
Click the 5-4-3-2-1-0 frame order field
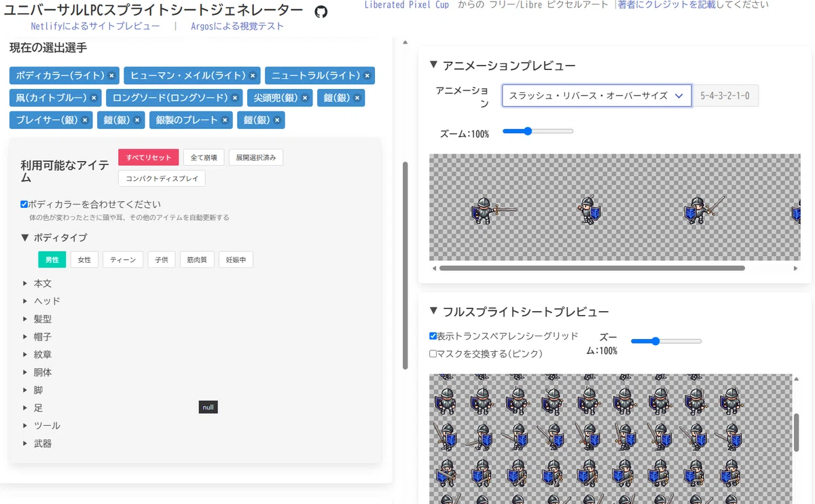pos(726,96)
